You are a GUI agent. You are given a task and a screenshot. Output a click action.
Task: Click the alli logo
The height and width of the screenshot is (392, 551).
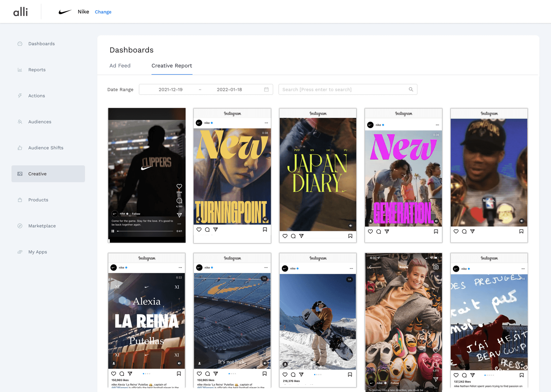tap(20, 12)
